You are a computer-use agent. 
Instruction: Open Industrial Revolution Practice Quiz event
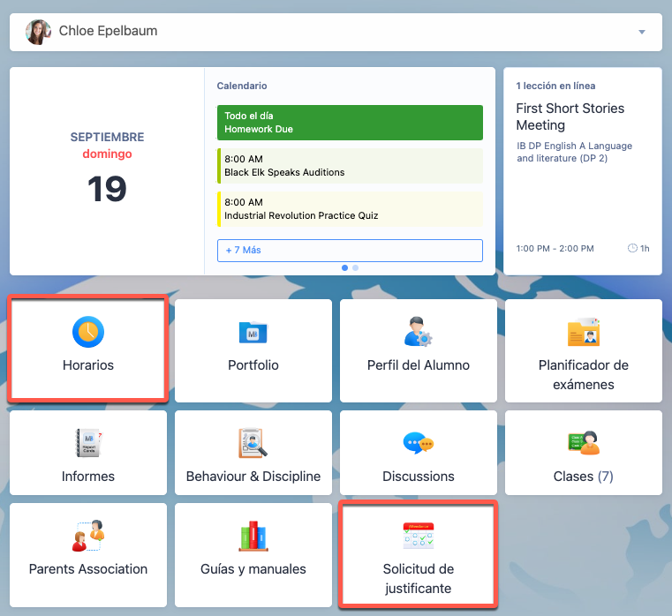(350, 209)
